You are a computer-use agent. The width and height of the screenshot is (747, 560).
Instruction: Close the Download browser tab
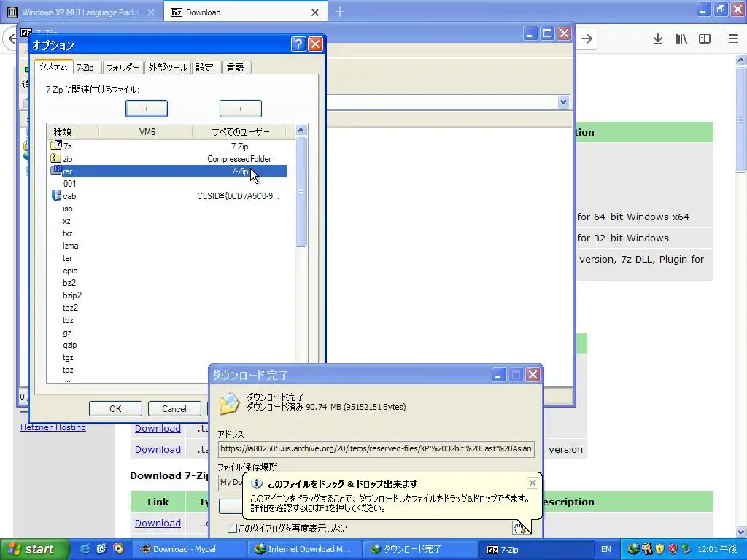click(x=315, y=12)
